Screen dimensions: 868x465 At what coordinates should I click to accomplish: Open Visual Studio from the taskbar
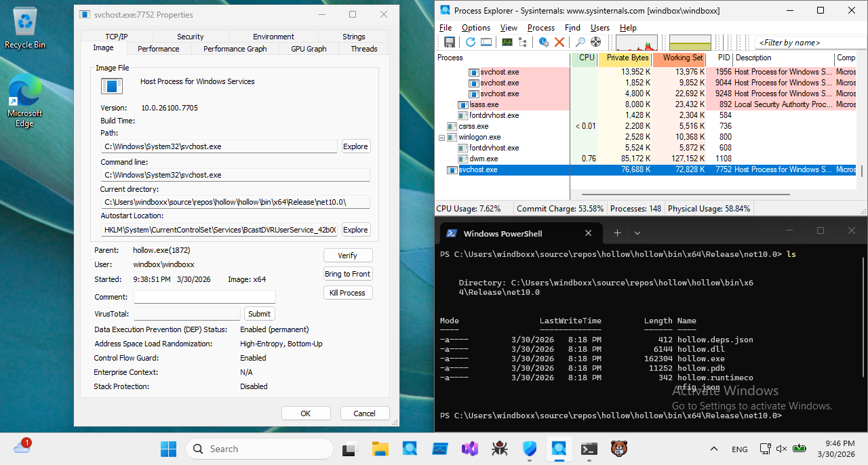point(470,449)
